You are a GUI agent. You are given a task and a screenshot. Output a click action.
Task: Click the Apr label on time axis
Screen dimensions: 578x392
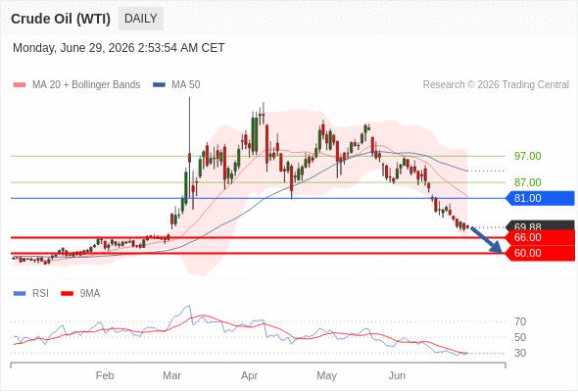coord(249,375)
